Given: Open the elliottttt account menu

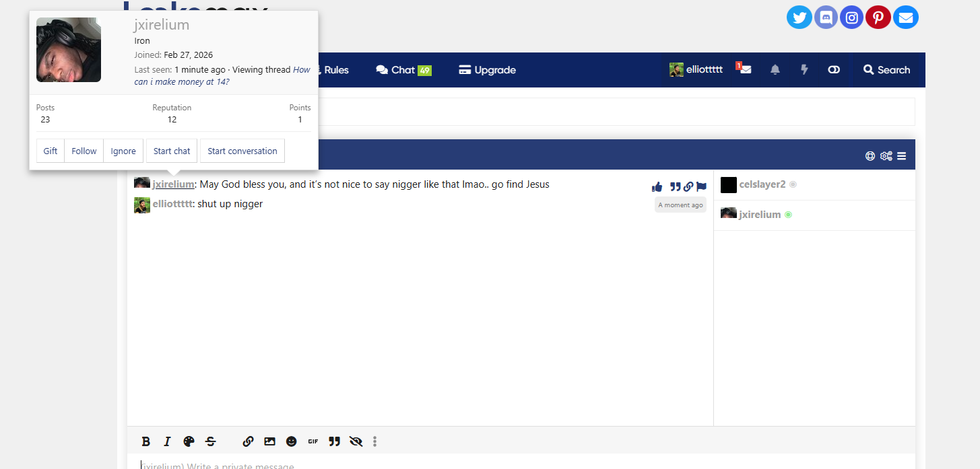Looking at the screenshot, I should (x=696, y=69).
